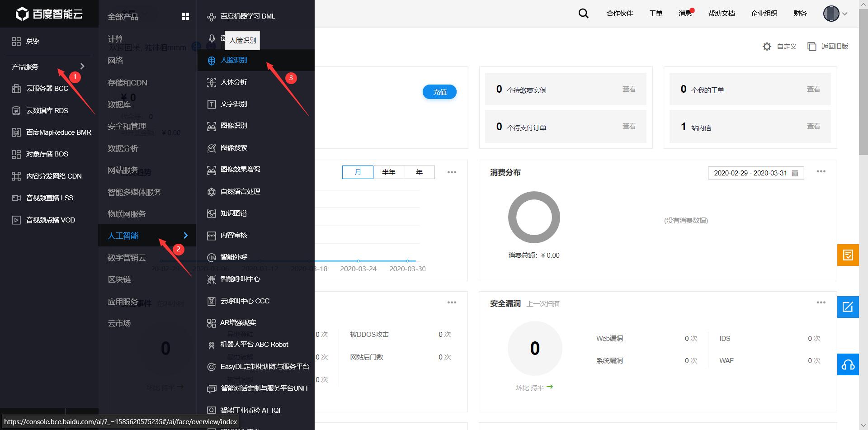
Task: Click 查看 for 站内信
Action: click(x=813, y=126)
